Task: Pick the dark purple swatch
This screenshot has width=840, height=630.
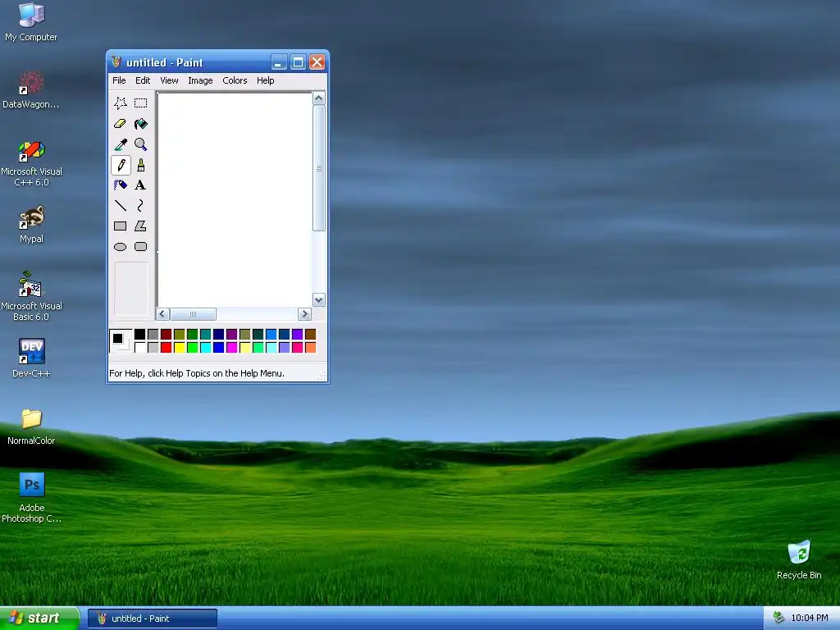Action: coord(232,335)
